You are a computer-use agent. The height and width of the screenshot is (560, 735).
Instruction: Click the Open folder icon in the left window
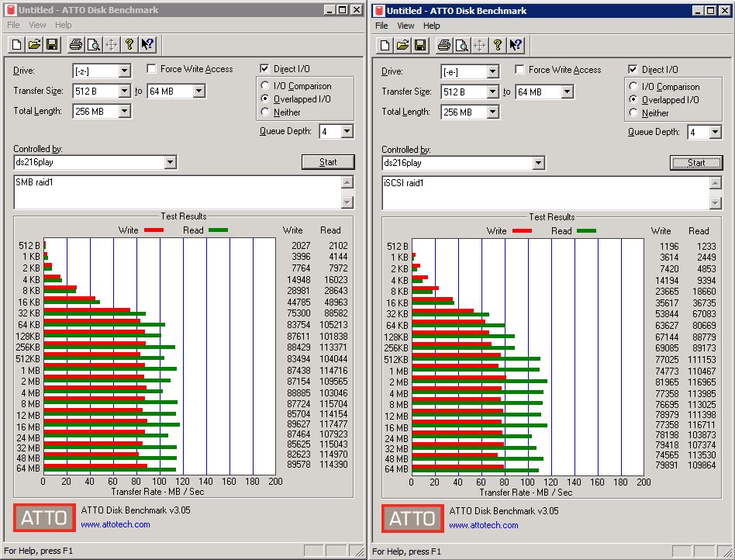pyautogui.click(x=35, y=44)
